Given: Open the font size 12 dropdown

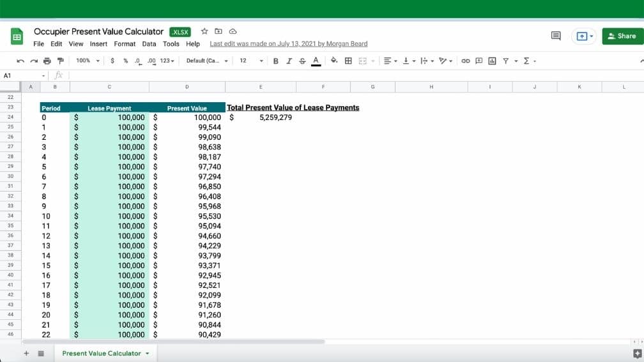Looking at the screenshot, I should coord(251,61).
